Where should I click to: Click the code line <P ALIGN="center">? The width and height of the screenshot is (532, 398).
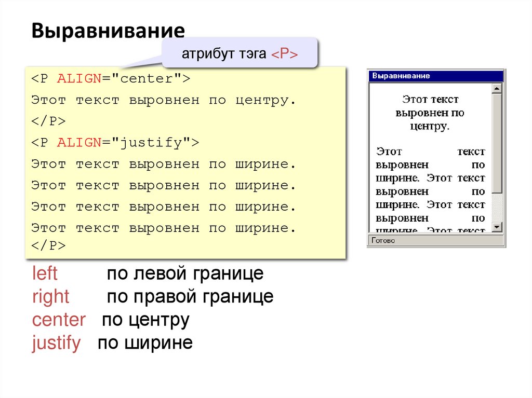tap(111, 79)
